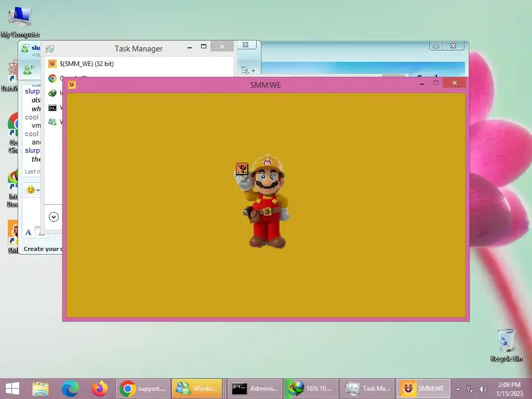Viewport: 532px width, 399px height.
Task: Switch to the Chrome support taskbar window
Action: pos(143,389)
